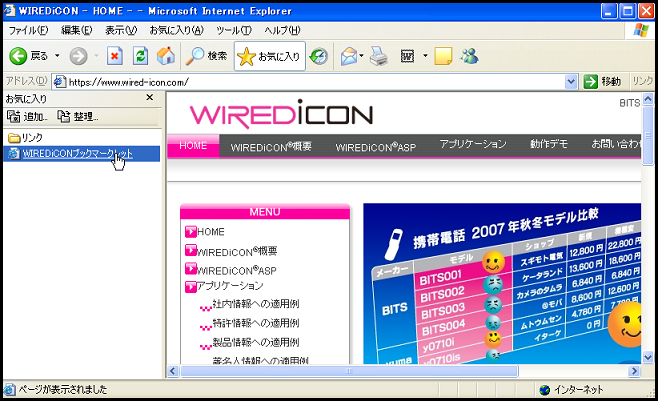
Task: Click 追加 to add a favorite
Action: (x=27, y=117)
